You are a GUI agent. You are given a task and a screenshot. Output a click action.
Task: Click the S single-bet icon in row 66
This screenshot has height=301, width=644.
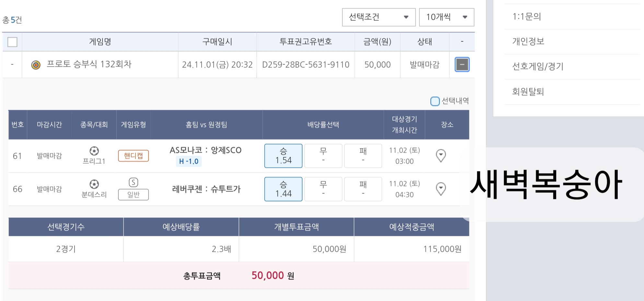click(133, 182)
